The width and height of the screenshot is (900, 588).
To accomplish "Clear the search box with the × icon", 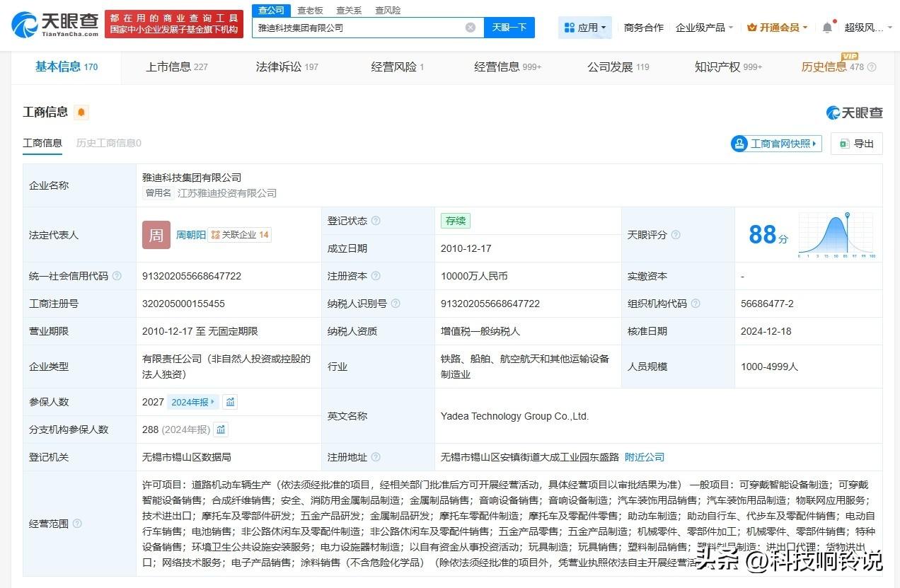I will [x=469, y=27].
